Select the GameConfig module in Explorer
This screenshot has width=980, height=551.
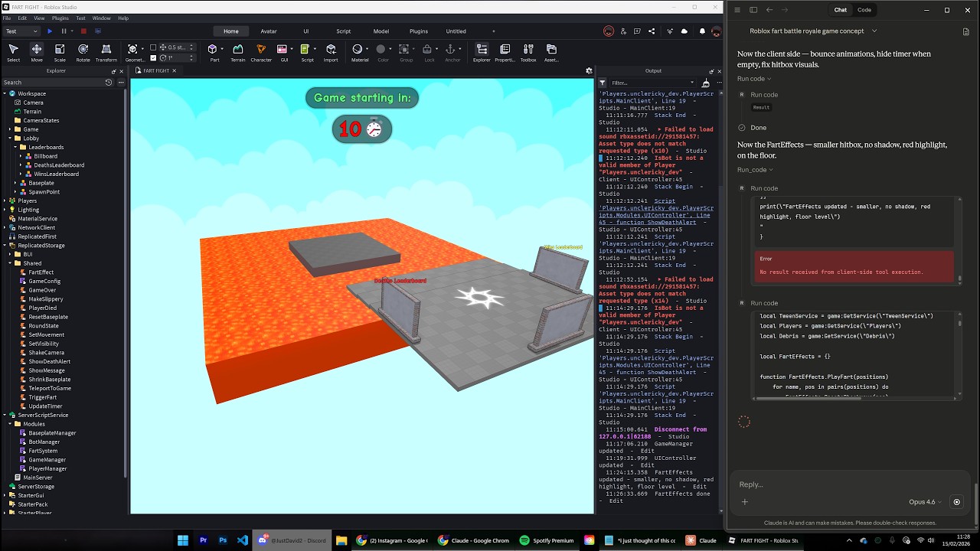click(x=44, y=281)
